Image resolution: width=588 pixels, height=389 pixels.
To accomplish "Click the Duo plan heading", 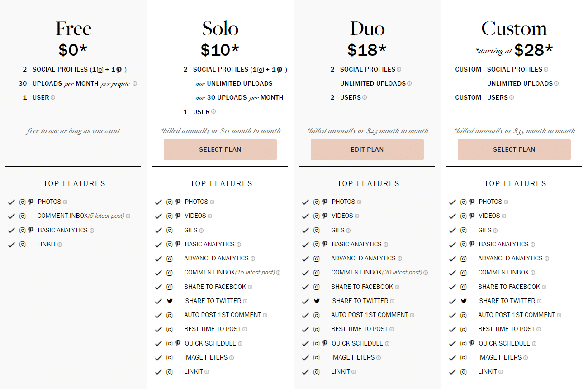I will [367, 29].
